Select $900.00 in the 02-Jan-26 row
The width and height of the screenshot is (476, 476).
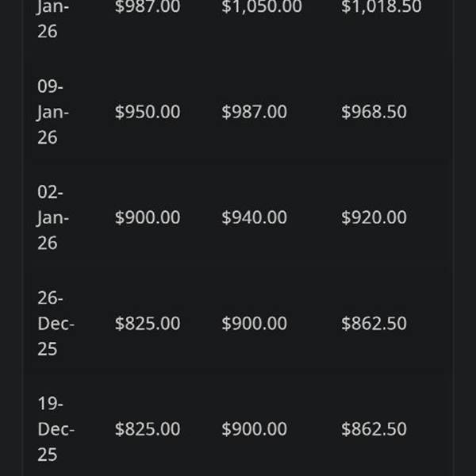coord(148,217)
